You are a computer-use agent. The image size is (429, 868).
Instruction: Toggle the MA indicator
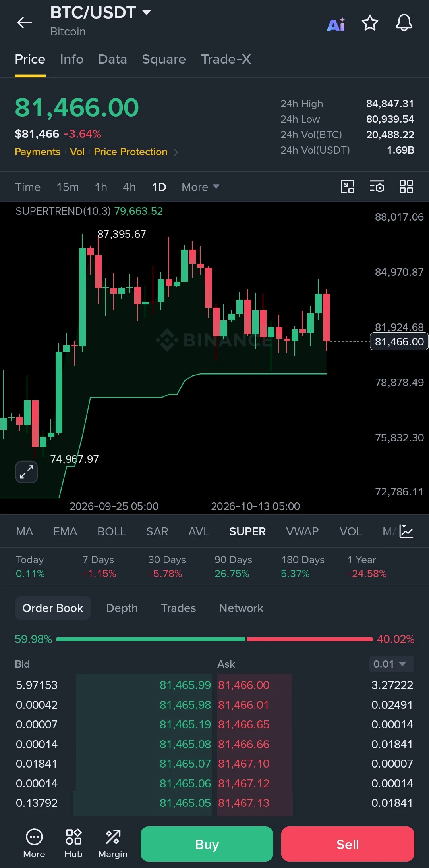[25, 531]
